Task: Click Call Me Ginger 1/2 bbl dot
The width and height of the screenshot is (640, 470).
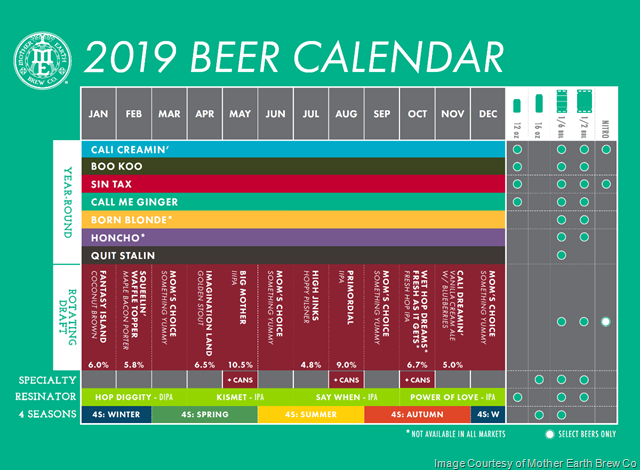Action: pyautogui.click(x=584, y=202)
